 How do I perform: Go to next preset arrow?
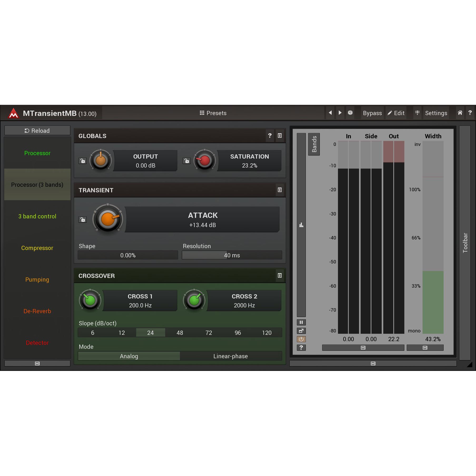coord(340,113)
